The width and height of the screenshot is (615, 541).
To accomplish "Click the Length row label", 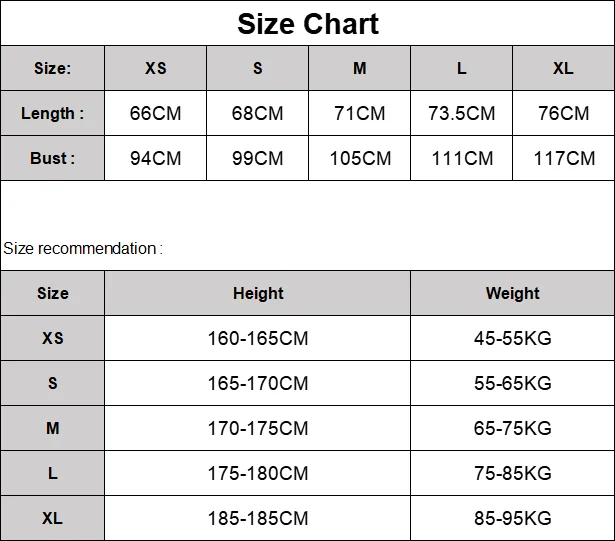I will point(53,113).
